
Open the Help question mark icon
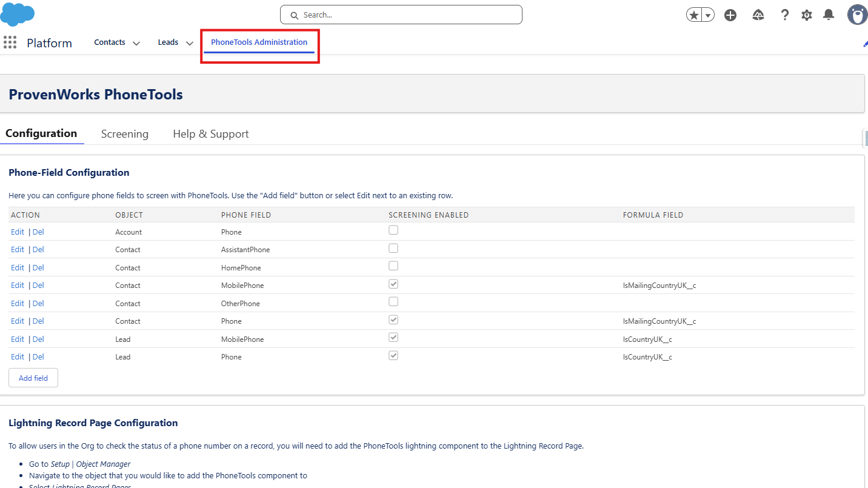pyautogui.click(x=784, y=15)
